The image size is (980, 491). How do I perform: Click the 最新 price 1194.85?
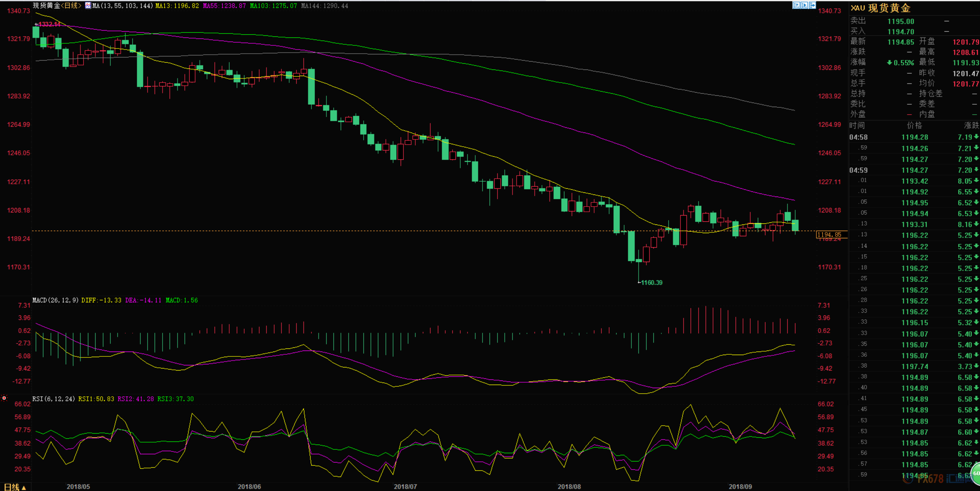(900, 42)
